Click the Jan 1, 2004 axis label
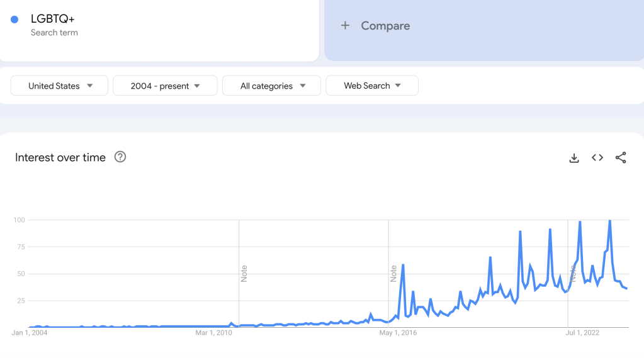 coord(30,333)
